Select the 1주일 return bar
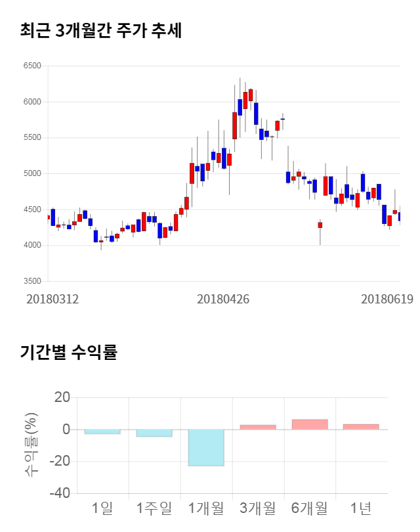Viewport: 420px width, 532px height. (154, 433)
